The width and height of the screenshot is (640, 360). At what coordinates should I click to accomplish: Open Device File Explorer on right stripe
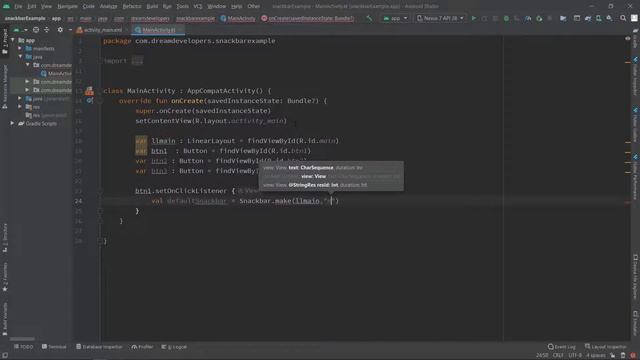tap(636, 277)
